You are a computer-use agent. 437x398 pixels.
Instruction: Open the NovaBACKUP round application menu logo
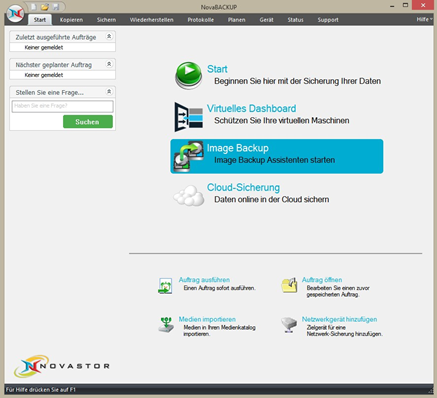pos(15,14)
